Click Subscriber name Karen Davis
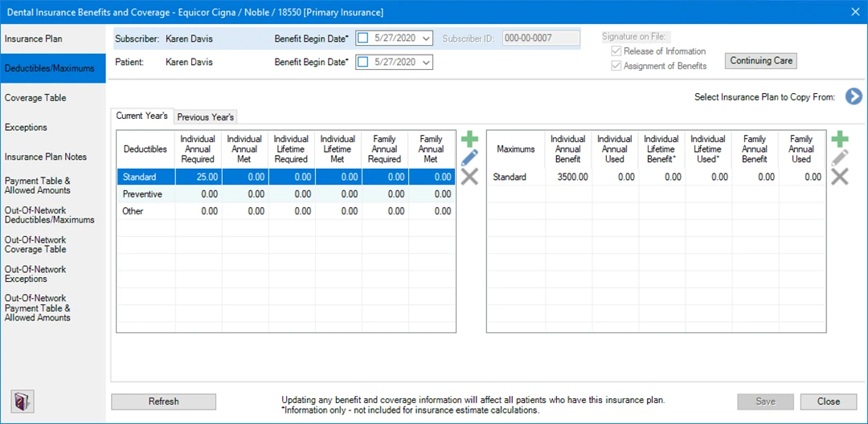 (189, 39)
